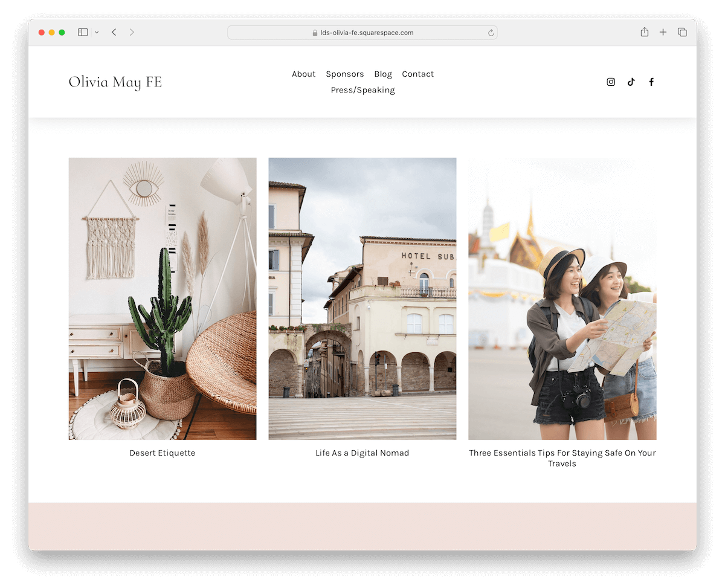
Task: Select the About menu item
Action: point(303,74)
